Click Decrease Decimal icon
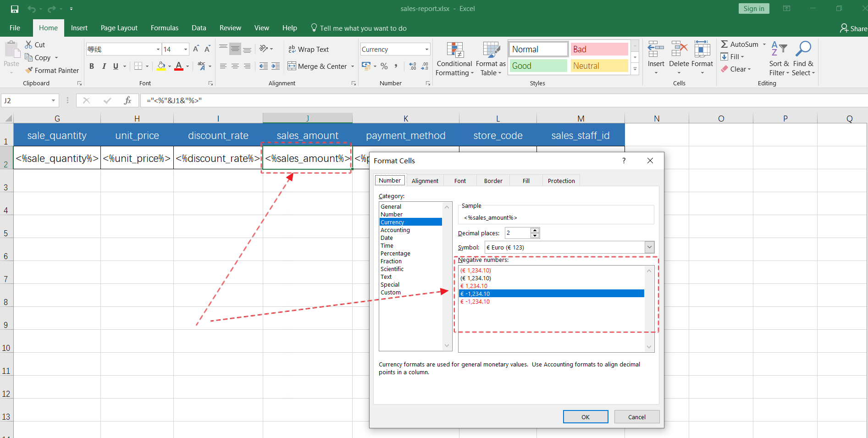Screen dimensions: 868x438 (425, 66)
